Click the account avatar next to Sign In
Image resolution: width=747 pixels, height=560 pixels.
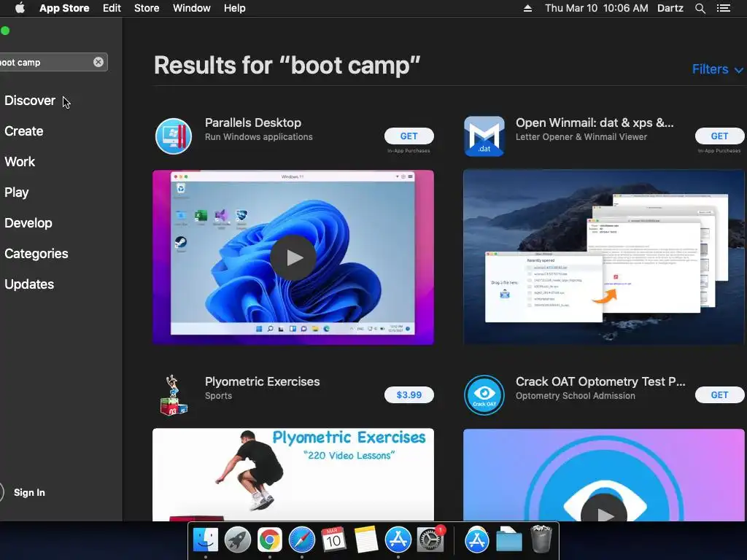tap(2, 492)
